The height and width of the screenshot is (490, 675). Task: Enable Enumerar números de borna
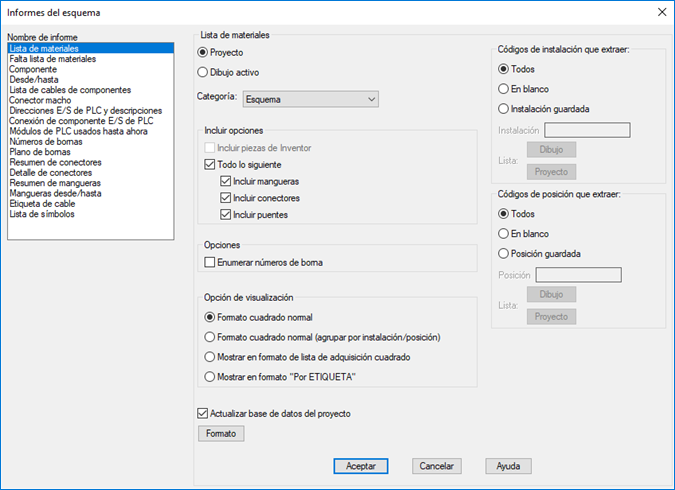point(209,262)
